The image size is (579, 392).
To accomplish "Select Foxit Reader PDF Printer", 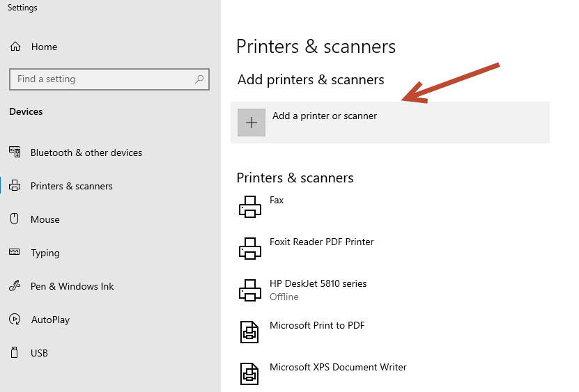I will [322, 242].
